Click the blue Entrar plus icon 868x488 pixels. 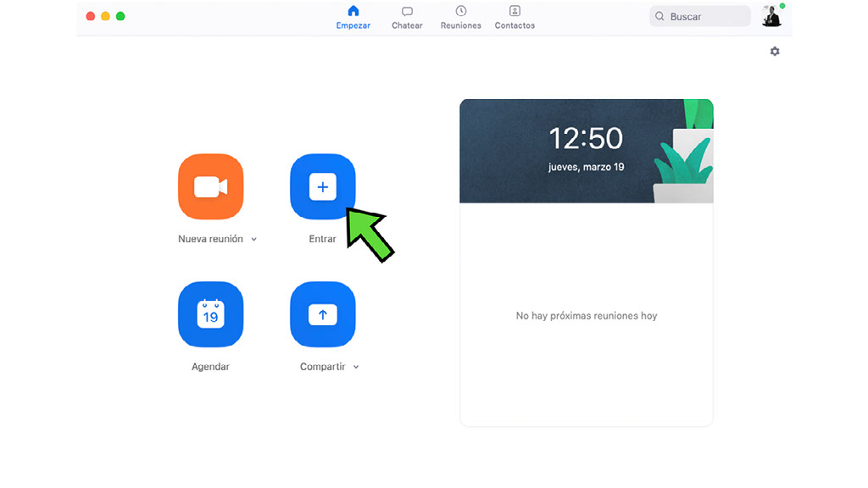click(322, 186)
